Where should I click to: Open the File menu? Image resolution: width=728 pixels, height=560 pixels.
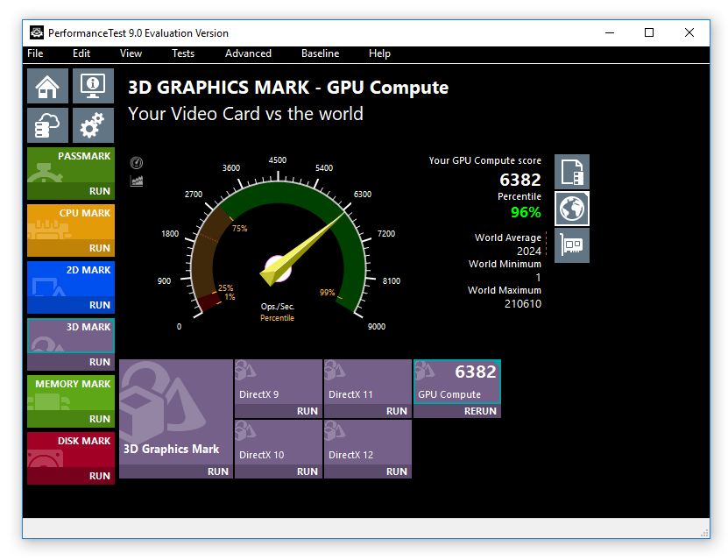tap(35, 53)
